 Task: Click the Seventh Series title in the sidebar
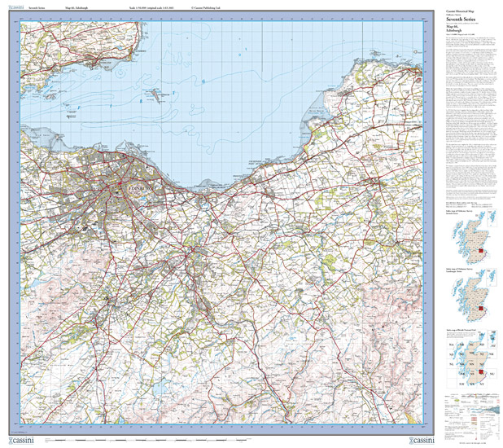(x=462, y=21)
